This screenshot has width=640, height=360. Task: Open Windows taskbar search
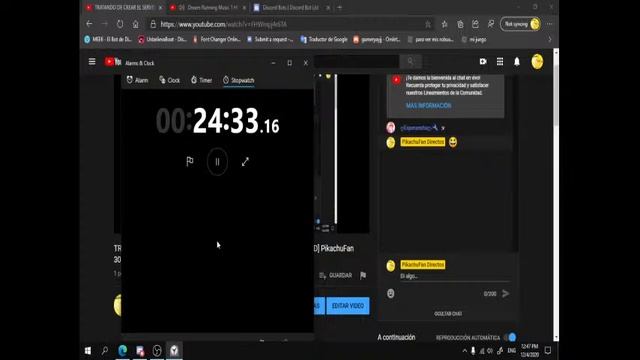tap(105, 351)
